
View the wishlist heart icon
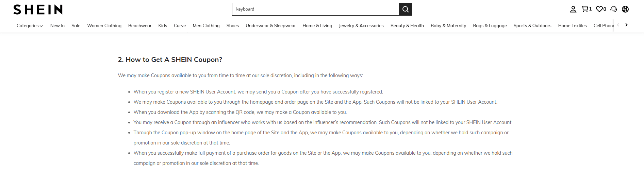(x=600, y=9)
